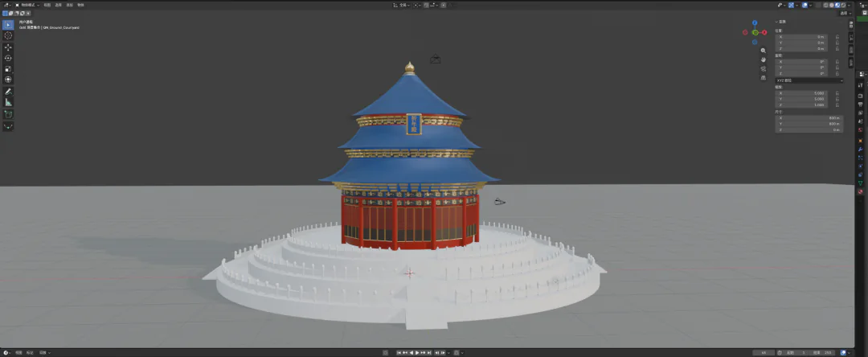The width and height of the screenshot is (868, 357).
Task: Open Scene properties tab icon
Action: (860, 121)
